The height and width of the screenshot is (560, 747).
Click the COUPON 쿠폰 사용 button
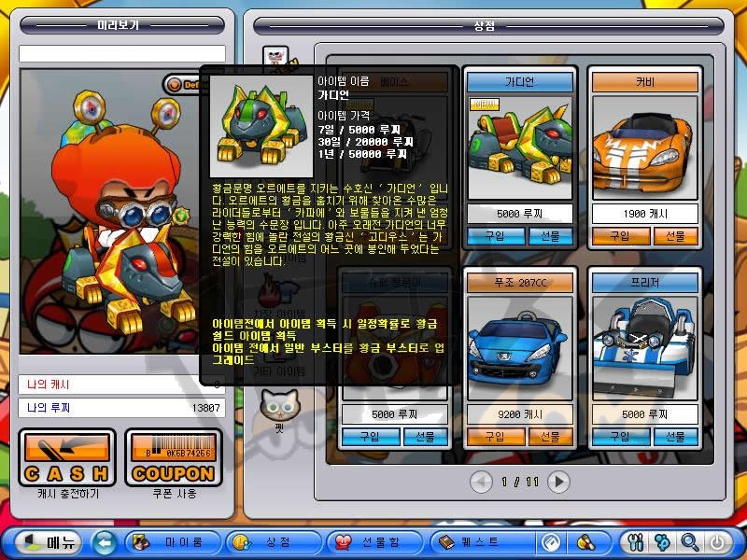click(x=174, y=457)
